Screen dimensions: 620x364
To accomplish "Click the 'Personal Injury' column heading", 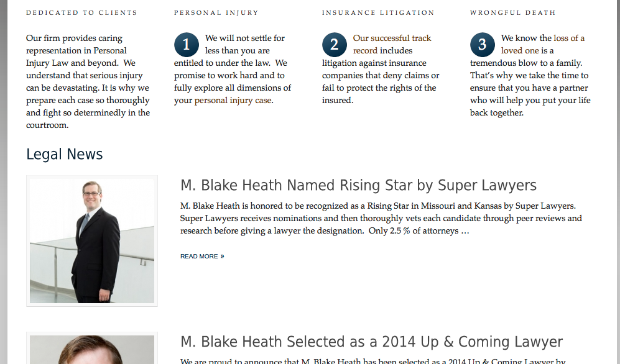I will (216, 12).
